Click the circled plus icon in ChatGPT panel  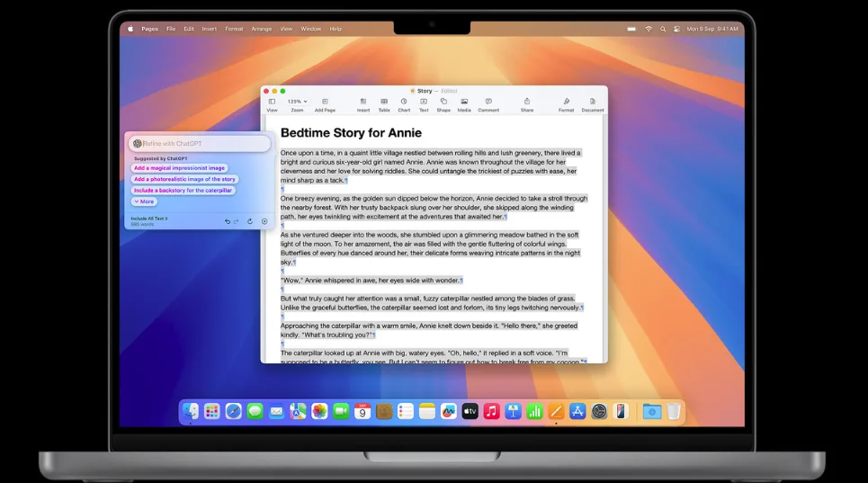coord(264,221)
